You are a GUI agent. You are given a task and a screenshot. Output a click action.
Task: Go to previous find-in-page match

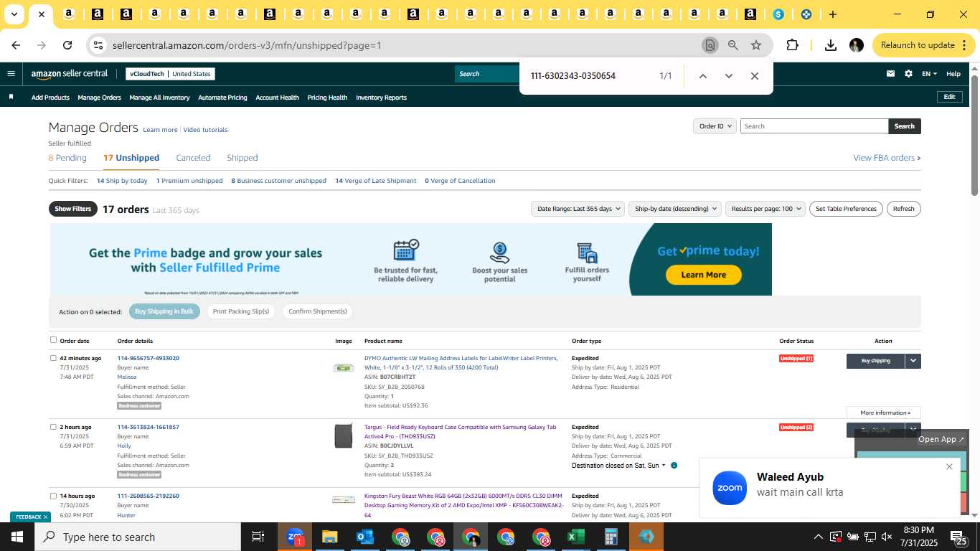703,76
